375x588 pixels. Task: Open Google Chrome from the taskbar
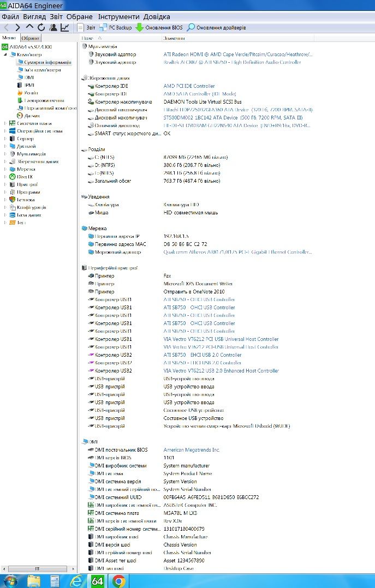[118, 581]
